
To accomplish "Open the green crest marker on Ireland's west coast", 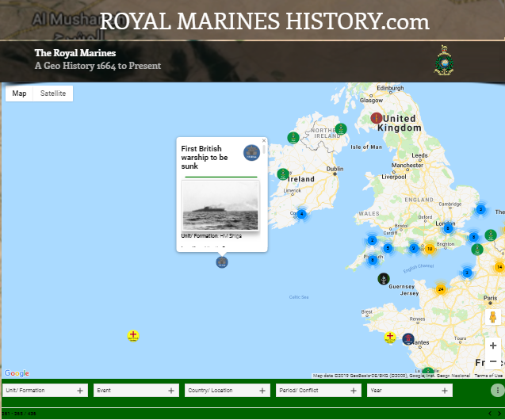I will [283, 174].
